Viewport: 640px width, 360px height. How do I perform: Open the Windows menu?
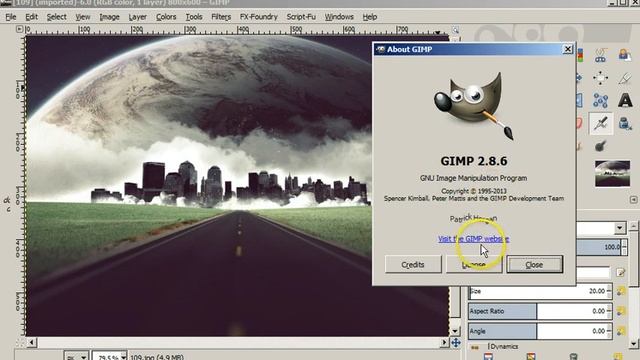tap(339, 17)
